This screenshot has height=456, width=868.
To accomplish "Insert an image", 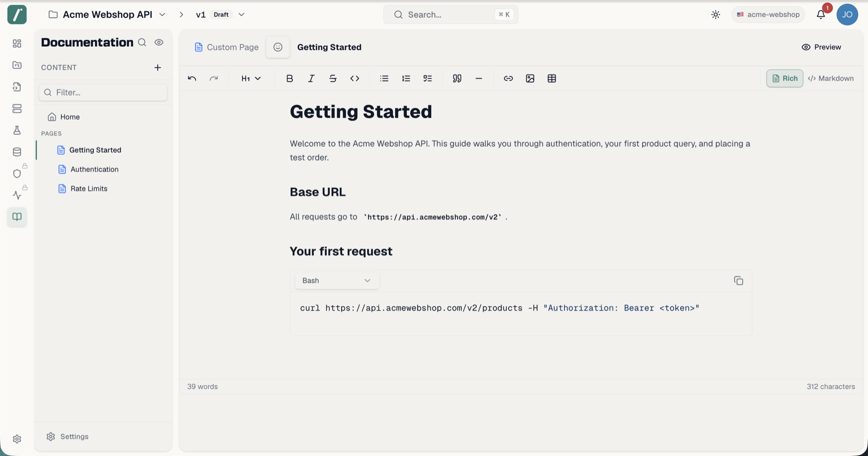I will click(530, 79).
